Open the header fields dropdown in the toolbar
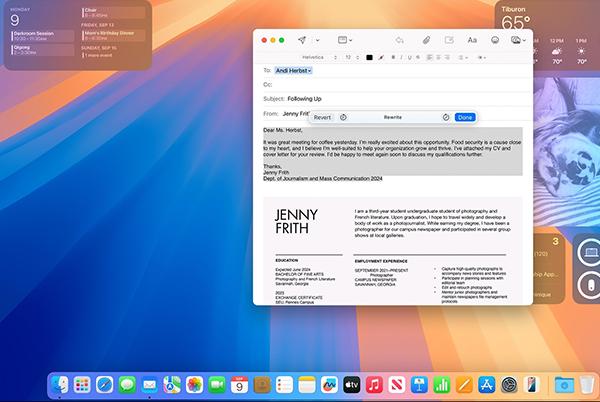The width and height of the screenshot is (600, 402). 345,40
